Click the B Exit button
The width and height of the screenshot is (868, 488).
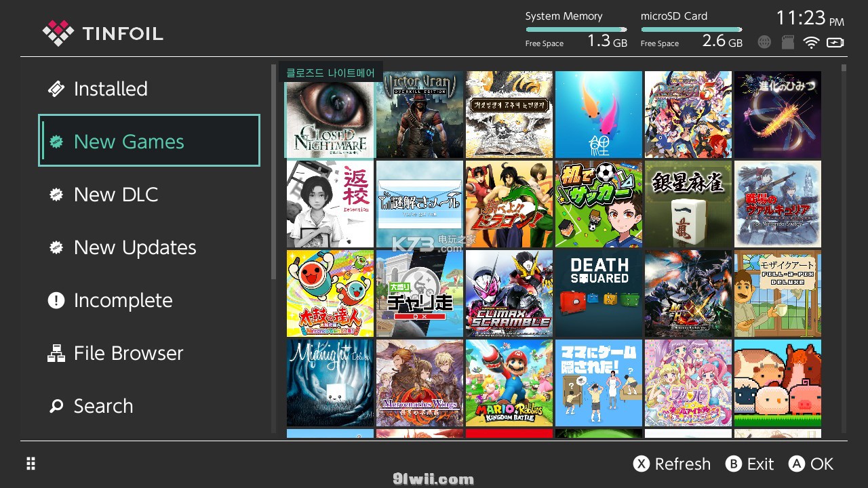point(749,464)
